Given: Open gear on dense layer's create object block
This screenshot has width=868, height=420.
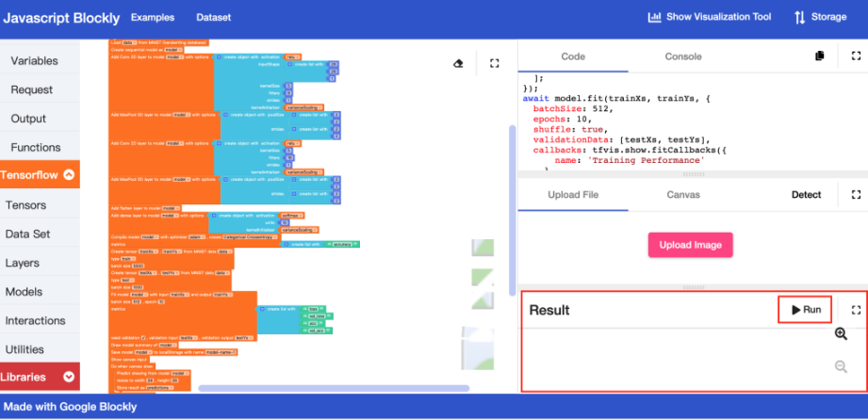Looking at the screenshot, I should click(214, 216).
